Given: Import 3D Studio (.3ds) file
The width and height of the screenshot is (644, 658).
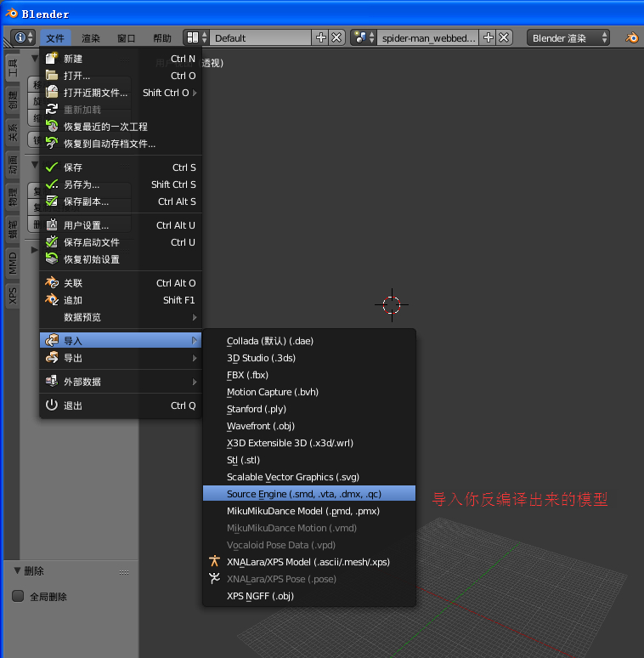Looking at the screenshot, I should click(309, 358).
